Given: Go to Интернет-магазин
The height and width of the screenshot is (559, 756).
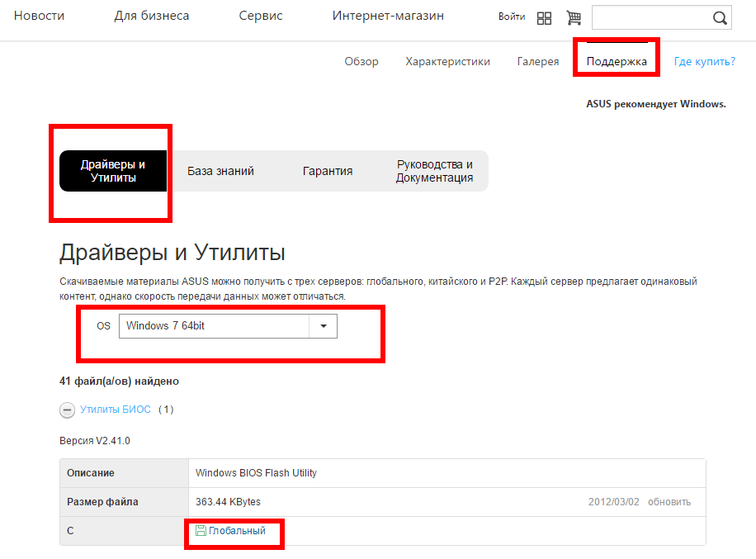Looking at the screenshot, I should coord(388,16).
